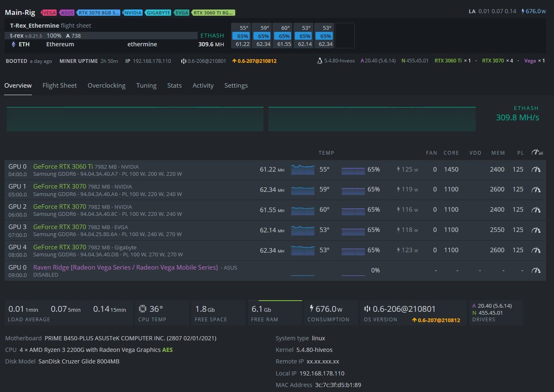Open overclock icon on GPU 4 Gigabyte row
This screenshot has height=392, width=554.
536,250
